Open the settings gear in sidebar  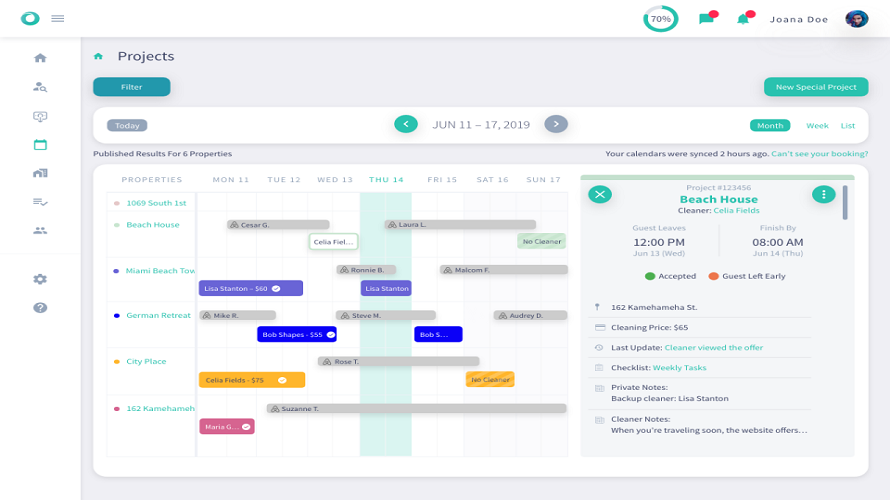pyautogui.click(x=40, y=279)
